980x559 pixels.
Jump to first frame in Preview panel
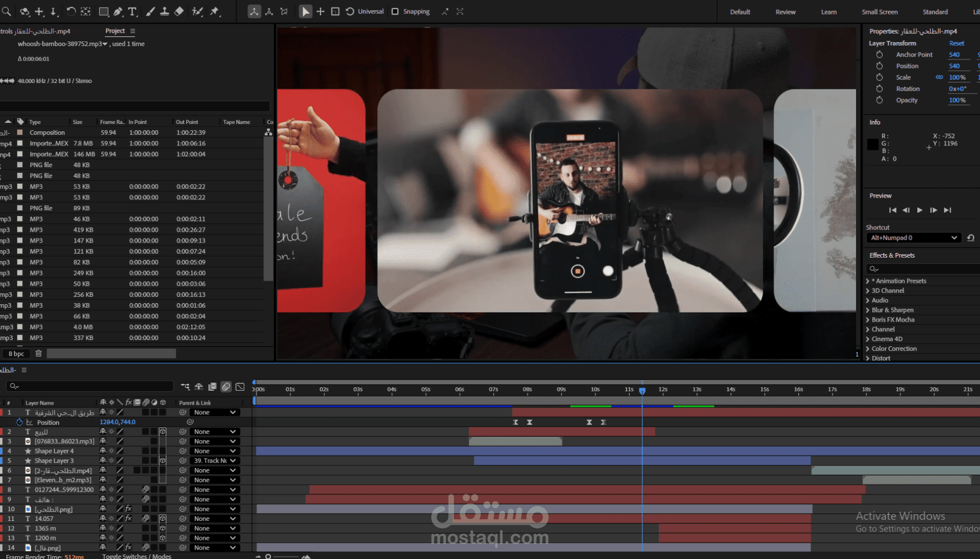pyautogui.click(x=892, y=210)
